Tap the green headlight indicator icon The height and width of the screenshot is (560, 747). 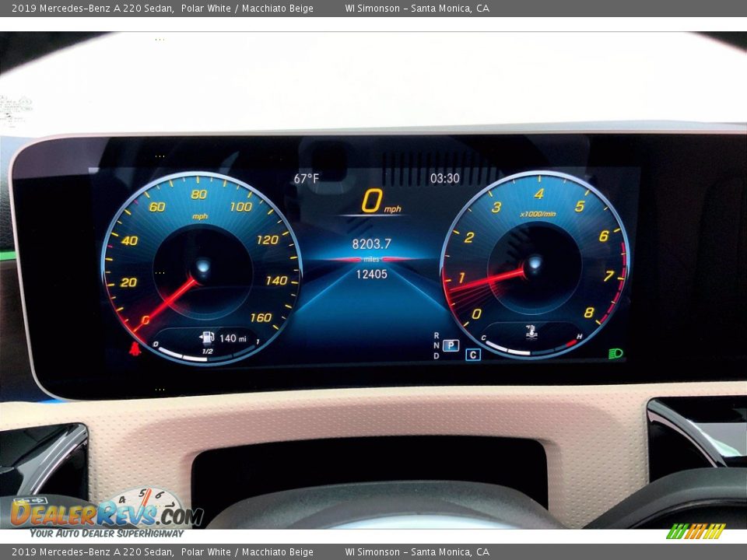[x=615, y=353]
